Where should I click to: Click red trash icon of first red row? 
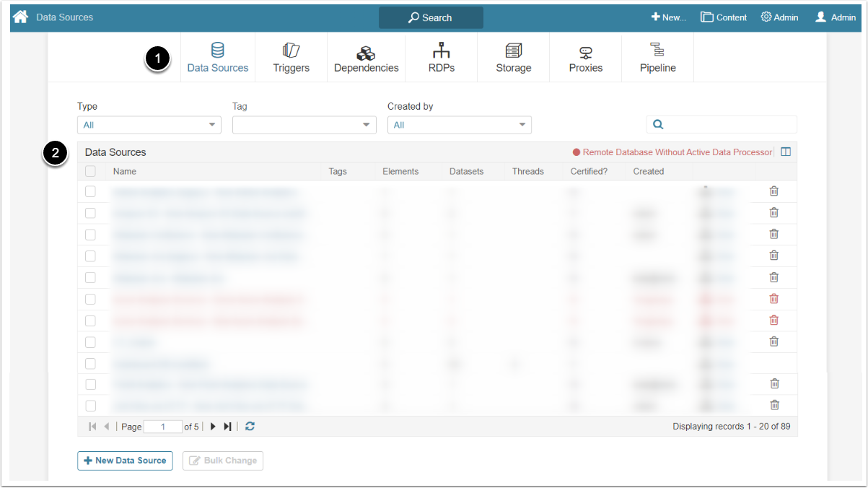(773, 298)
